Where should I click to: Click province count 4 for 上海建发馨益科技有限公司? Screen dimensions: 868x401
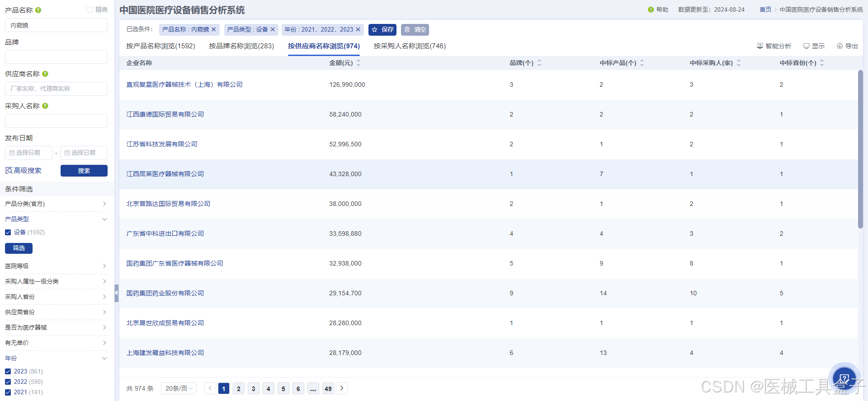click(781, 353)
